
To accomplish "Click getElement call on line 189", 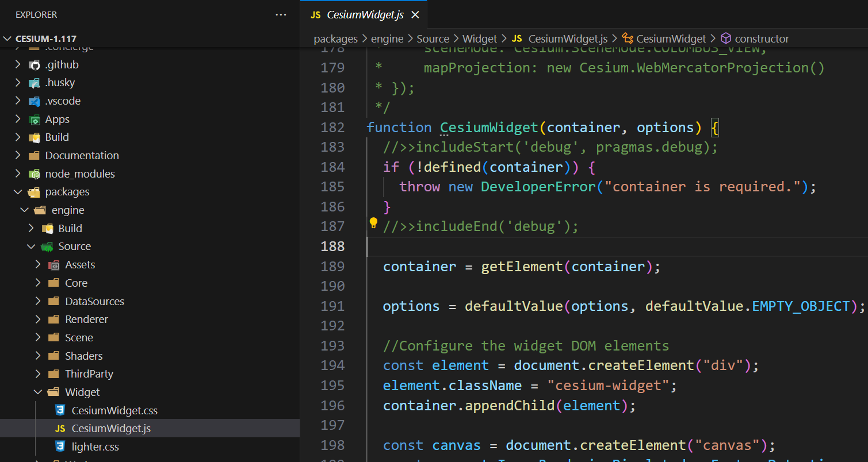I will (x=522, y=267).
